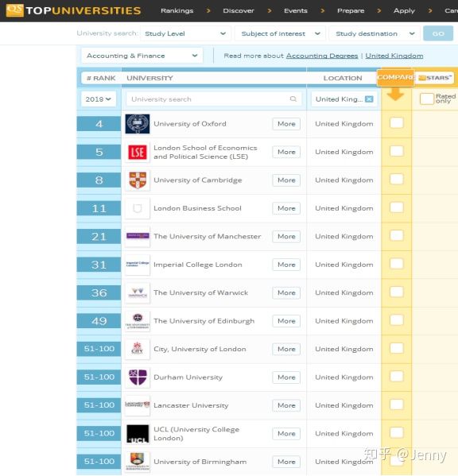Check compare box for Imperial College London
The height and width of the screenshot is (476, 458).
(396, 264)
